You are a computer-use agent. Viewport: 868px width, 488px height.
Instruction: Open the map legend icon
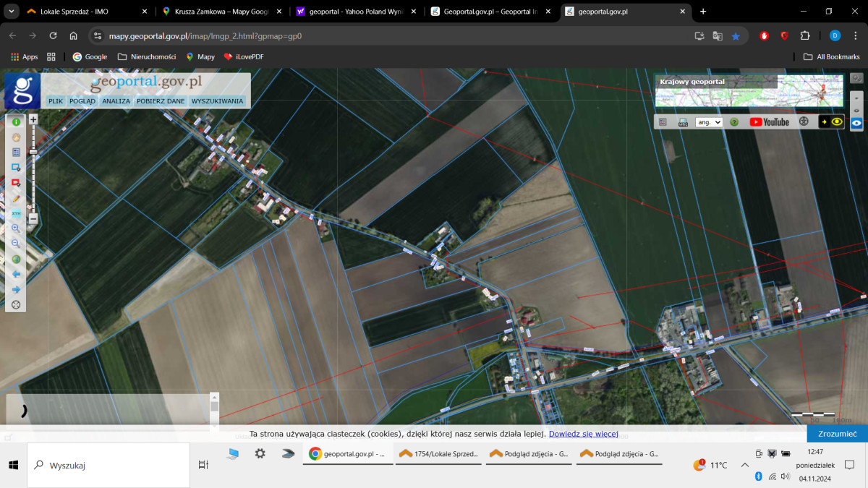click(663, 122)
